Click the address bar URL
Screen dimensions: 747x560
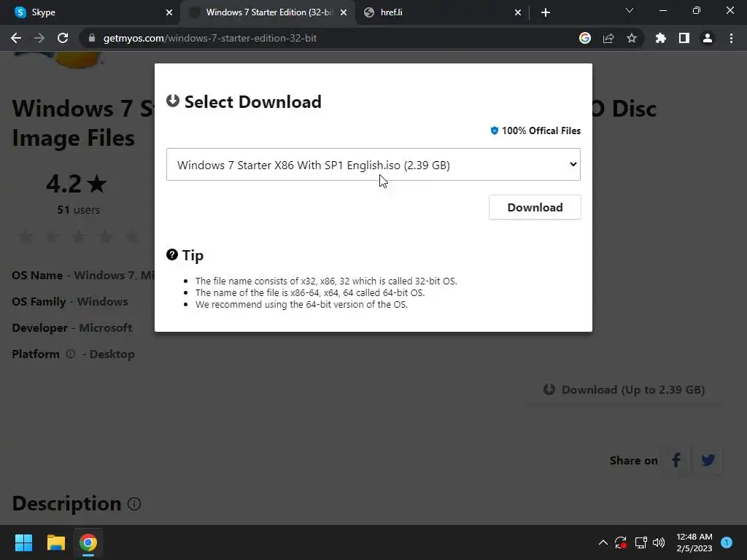tap(210, 38)
